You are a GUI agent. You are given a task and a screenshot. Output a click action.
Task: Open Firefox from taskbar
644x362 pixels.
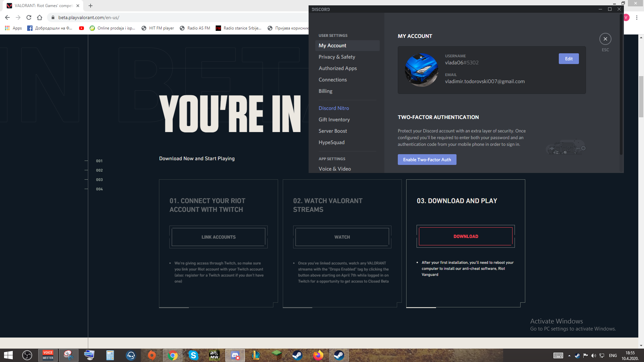pyautogui.click(x=318, y=355)
